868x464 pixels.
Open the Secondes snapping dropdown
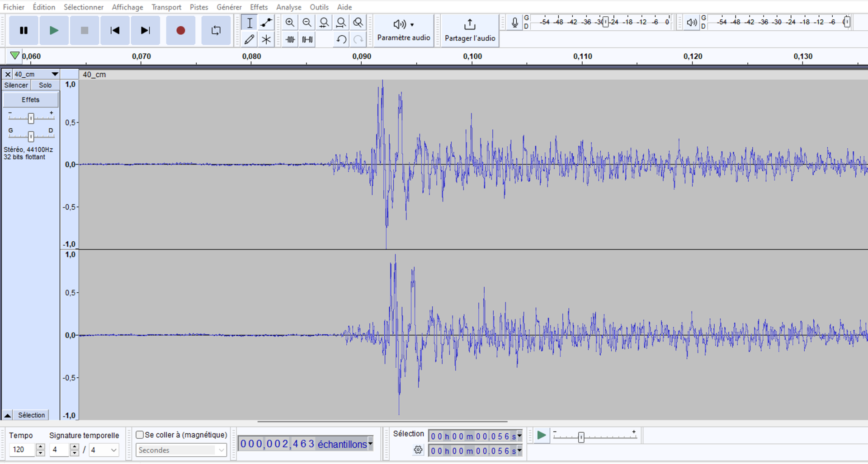coord(181,450)
